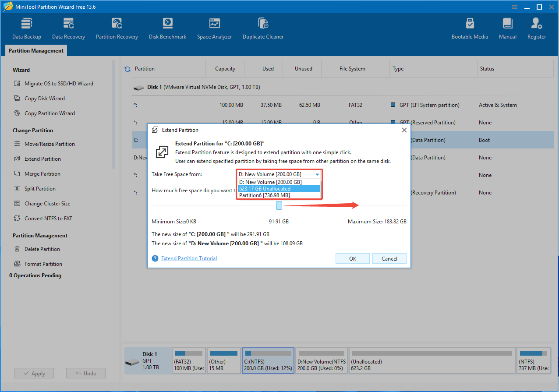Launch Data Recovery from the toolbar

tap(68, 28)
